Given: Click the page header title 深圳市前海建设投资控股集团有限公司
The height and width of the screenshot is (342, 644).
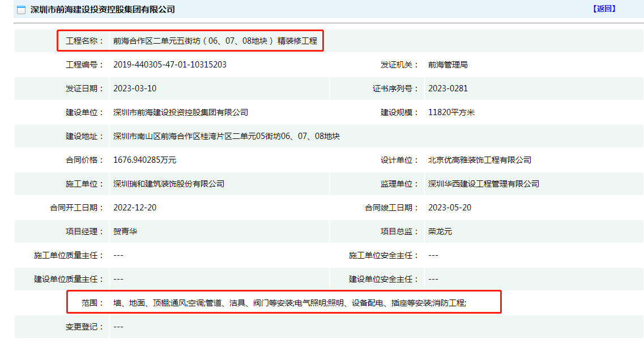Looking at the screenshot, I should tap(102, 10).
